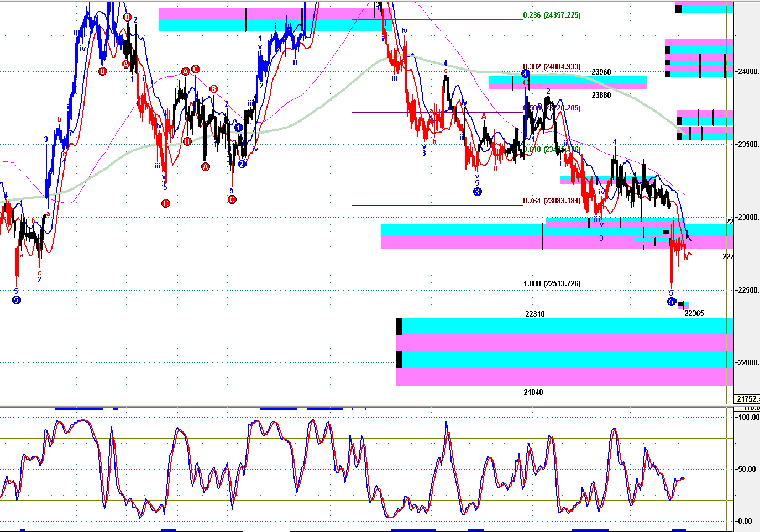The image size is (760, 532).
Task: Click the 22000 tick on the price axis
Action: click(748, 362)
